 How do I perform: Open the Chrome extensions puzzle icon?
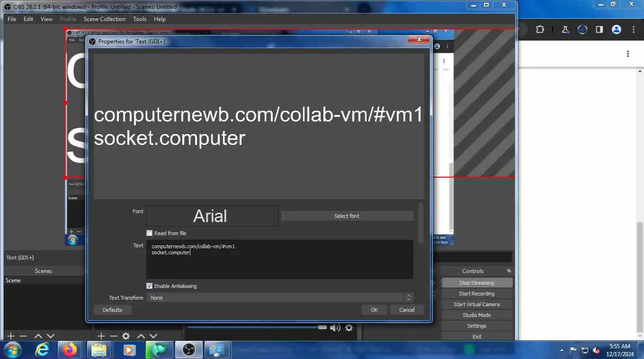540,29
